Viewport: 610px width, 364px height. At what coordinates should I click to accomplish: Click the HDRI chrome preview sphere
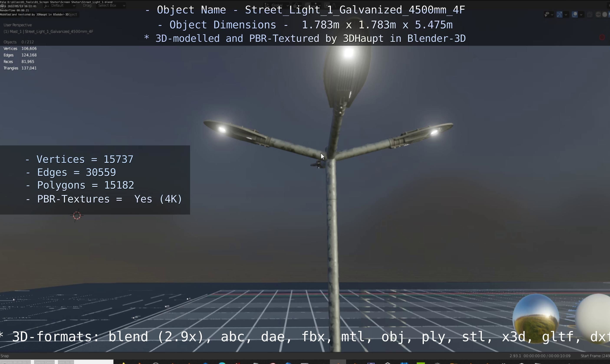(536, 319)
